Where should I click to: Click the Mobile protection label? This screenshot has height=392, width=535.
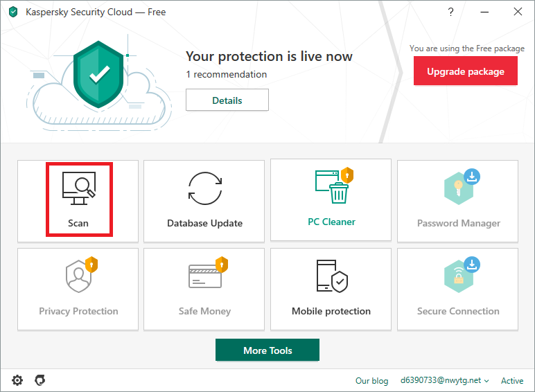tap(331, 311)
